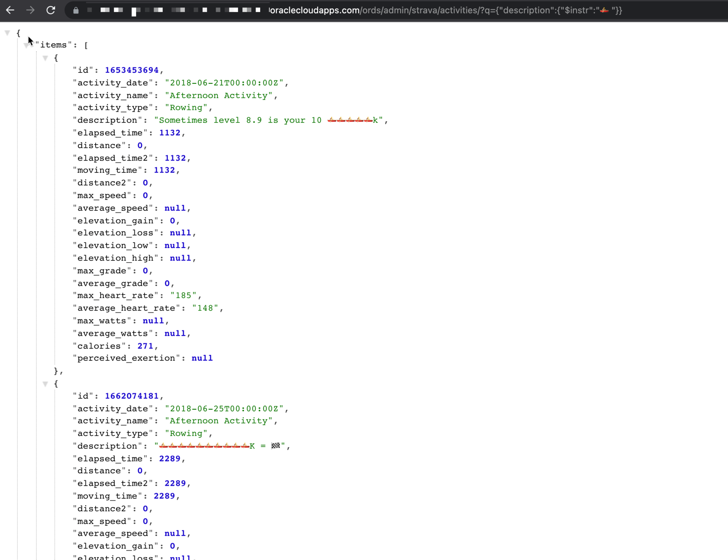
Task: Open site security info via the padlock
Action: tap(75, 10)
